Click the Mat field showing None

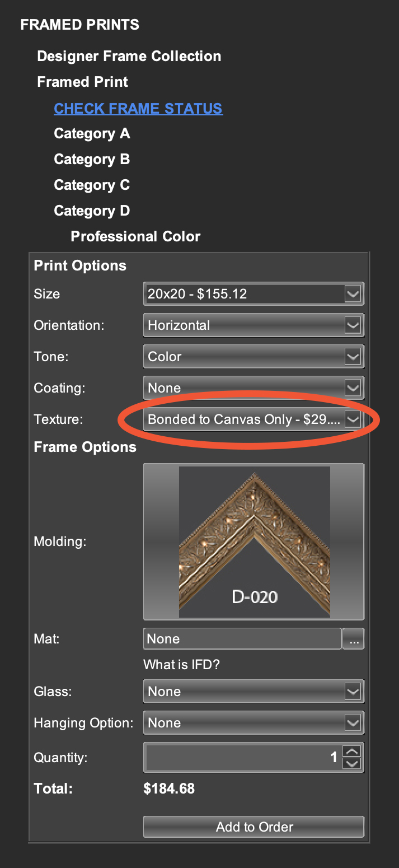point(242,639)
